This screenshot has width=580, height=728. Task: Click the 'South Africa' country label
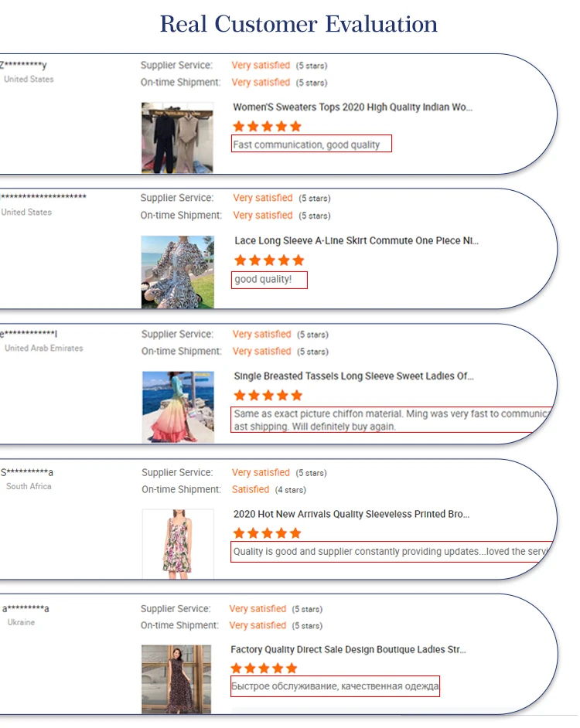coord(29,486)
